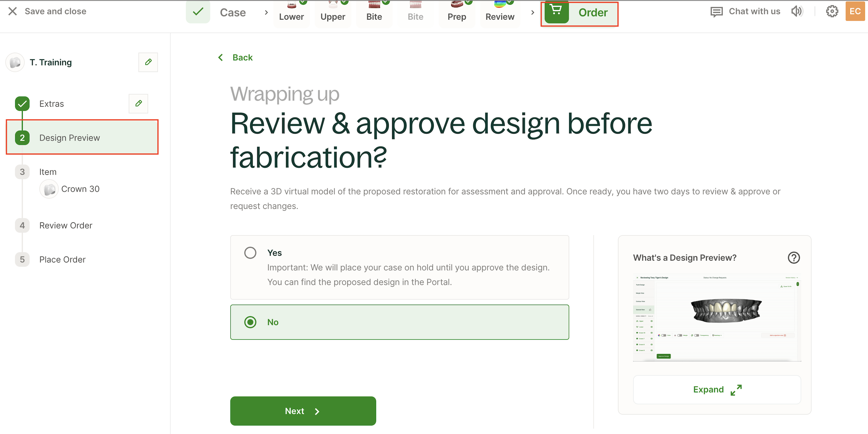Click the EC user avatar
The width and height of the screenshot is (868, 434).
tap(855, 12)
